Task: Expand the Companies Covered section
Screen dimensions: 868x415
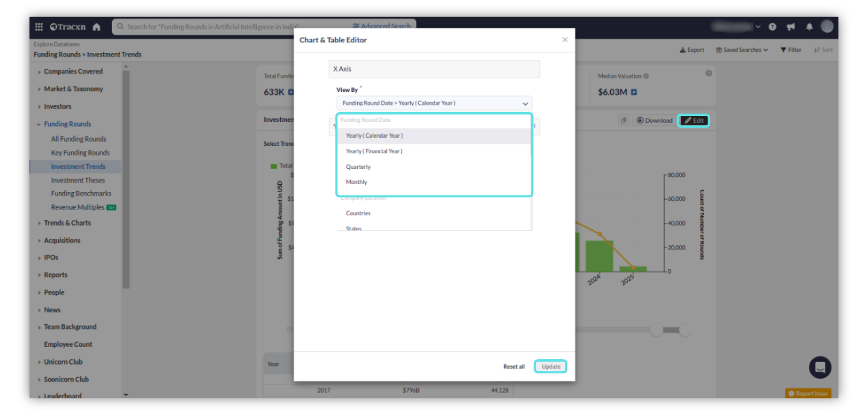Action: coord(73,72)
